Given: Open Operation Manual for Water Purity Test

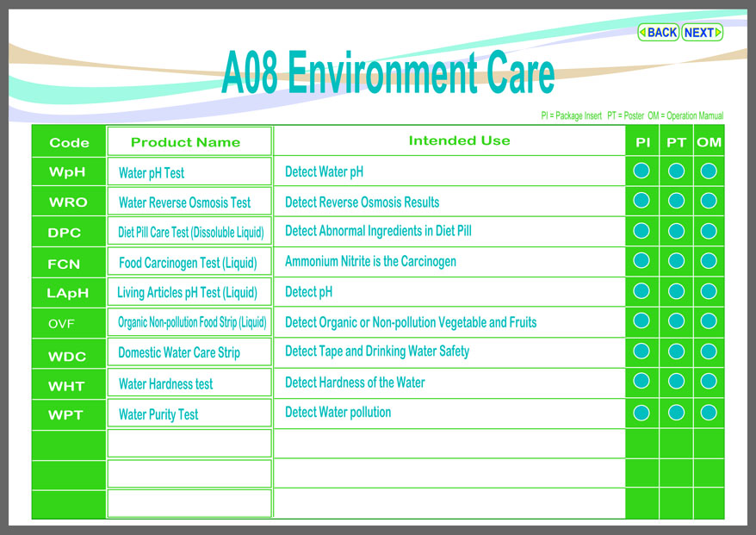Looking at the screenshot, I should pyautogui.click(x=709, y=412).
